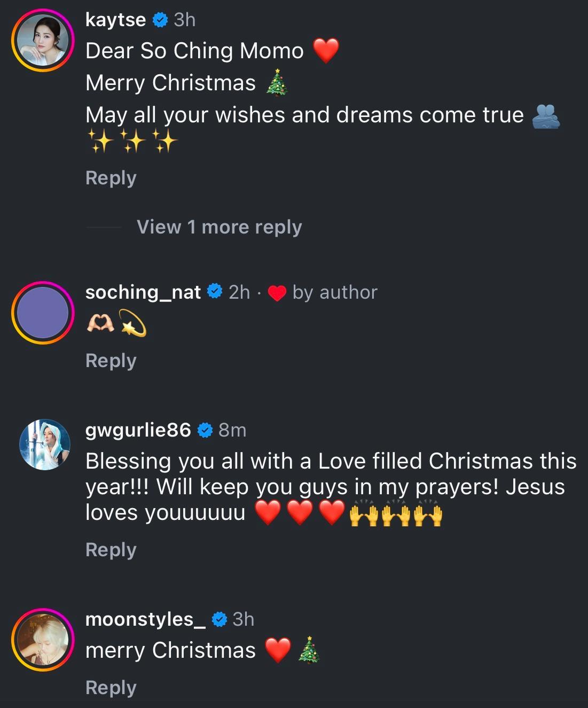Expand View 1 more reply
The height and width of the screenshot is (708, 588).
click(x=219, y=227)
